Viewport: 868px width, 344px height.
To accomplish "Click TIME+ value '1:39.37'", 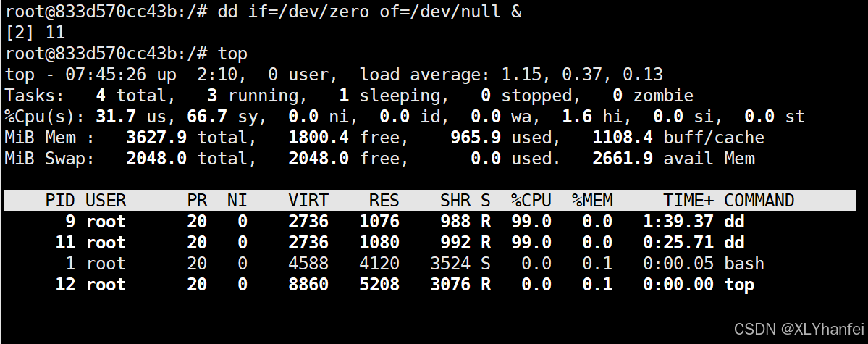I will 678,222.
